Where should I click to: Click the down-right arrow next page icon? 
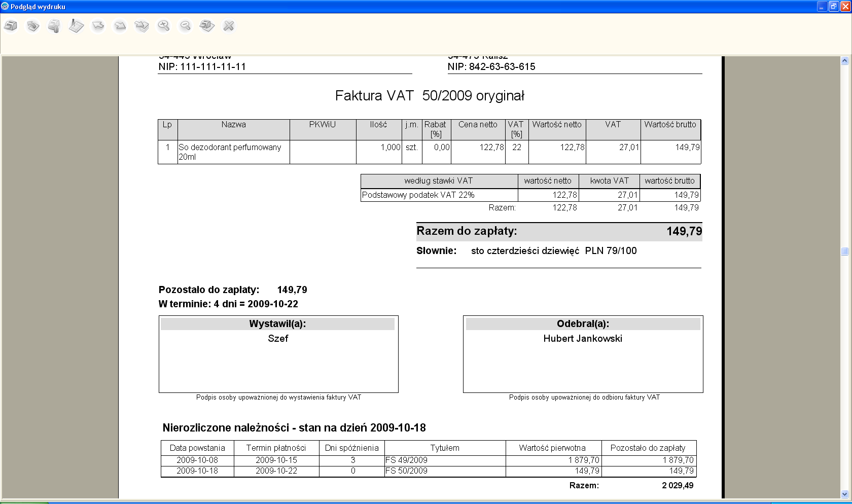(120, 26)
